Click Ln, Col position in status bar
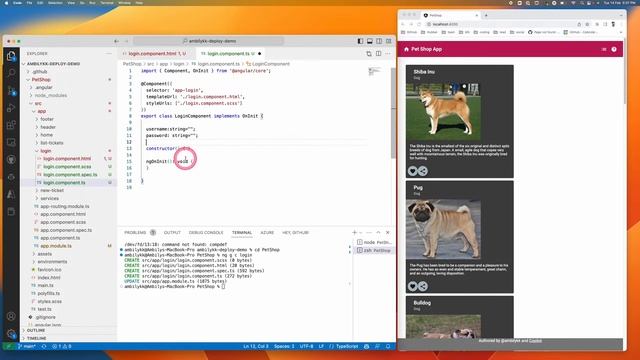 256,347
